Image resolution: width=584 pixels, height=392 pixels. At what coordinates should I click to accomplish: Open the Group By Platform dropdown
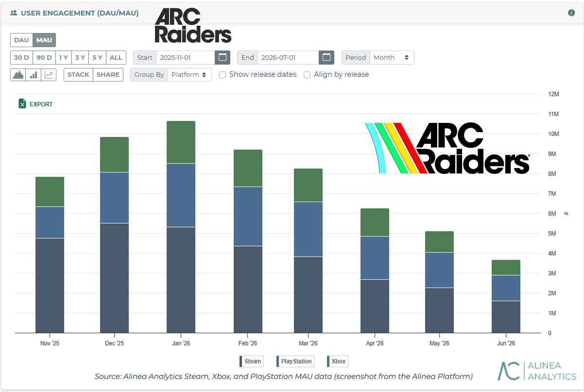tap(189, 75)
